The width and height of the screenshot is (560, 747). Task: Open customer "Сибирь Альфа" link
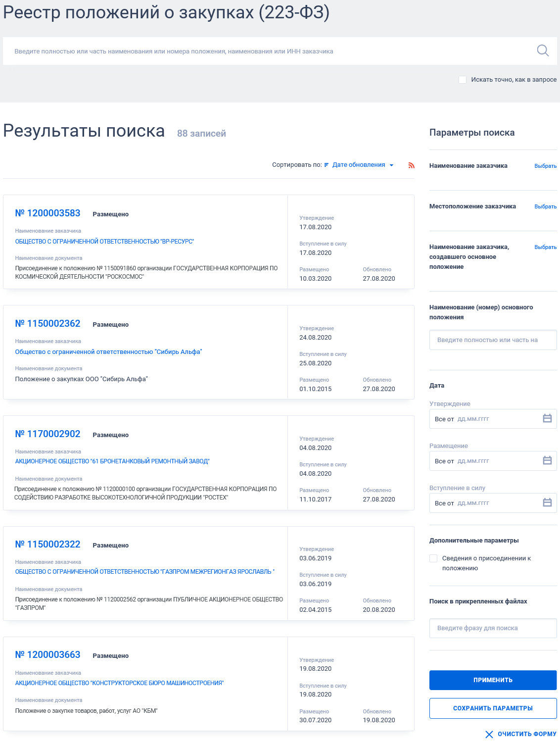(x=108, y=352)
